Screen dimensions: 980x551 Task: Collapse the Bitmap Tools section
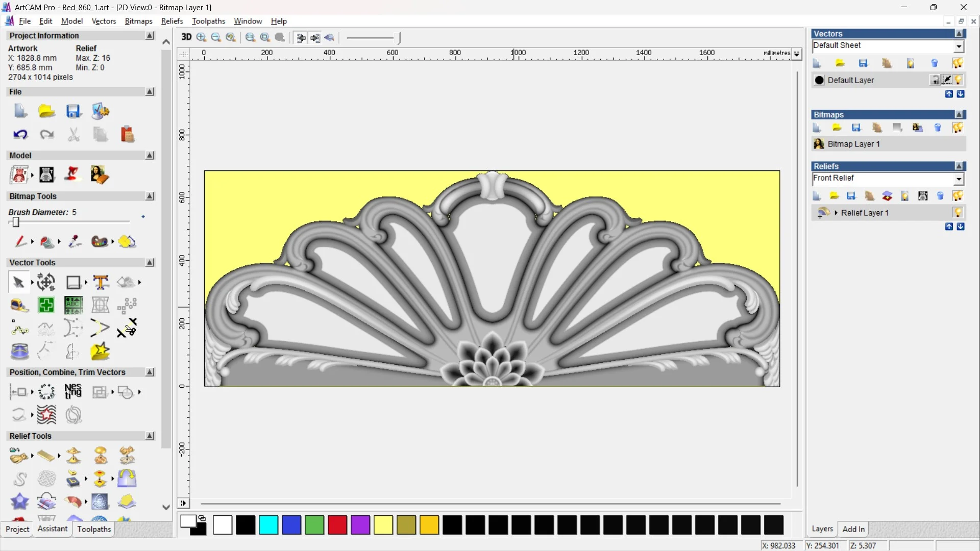click(x=150, y=196)
